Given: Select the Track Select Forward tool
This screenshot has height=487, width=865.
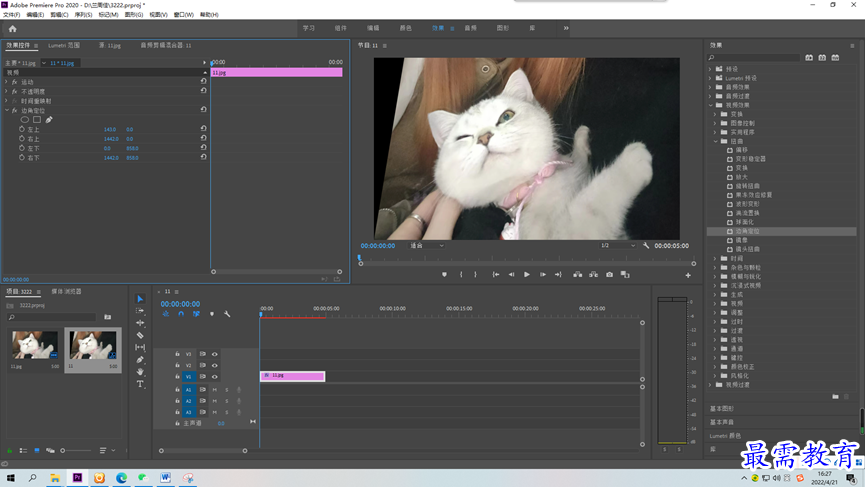Looking at the screenshot, I should pyautogui.click(x=140, y=311).
